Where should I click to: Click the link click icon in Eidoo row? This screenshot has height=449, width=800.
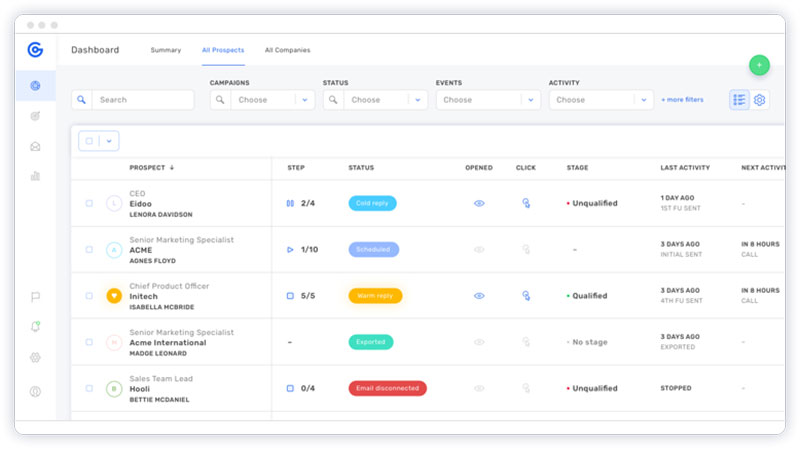526,203
